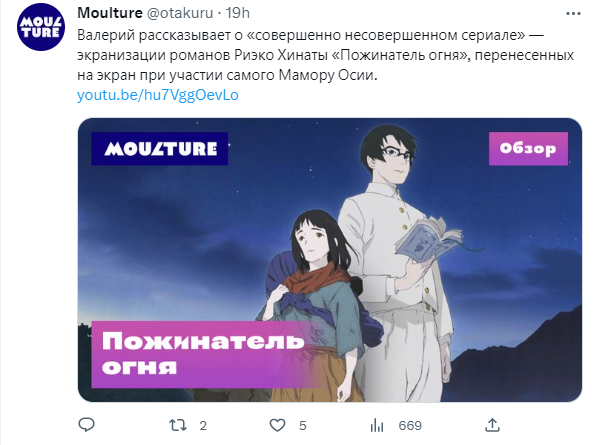Click the 669 views count
Viewport: 596px width, 445px height.
[x=410, y=426]
